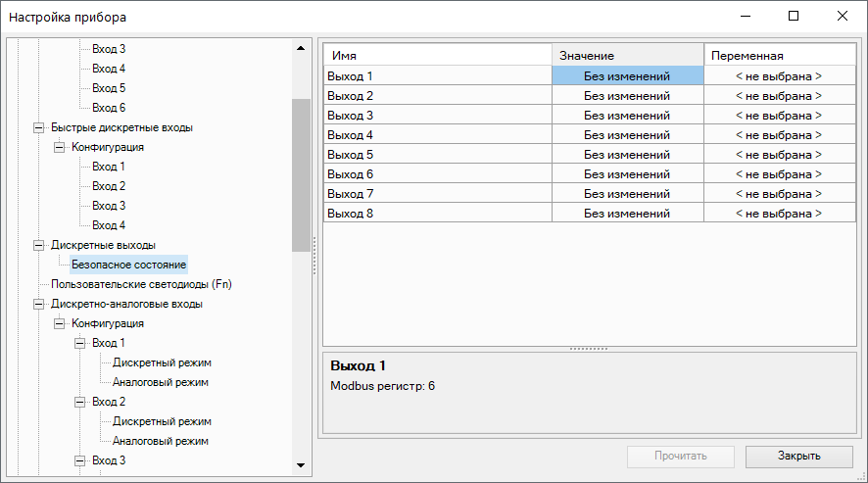The image size is (868, 483).
Task: Sort by the Имя column header
Action: [x=437, y=55]
